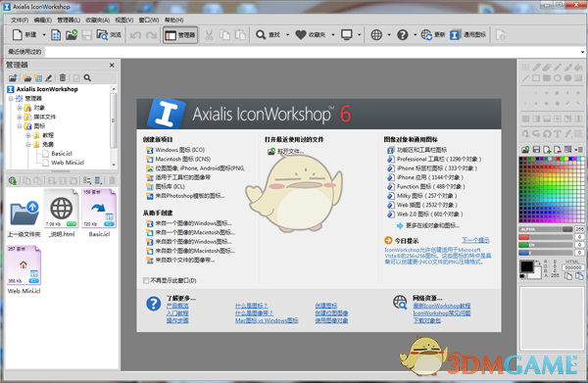
Task: Click Web 2.0 图标 object pack link
Action: coord(430,215)
